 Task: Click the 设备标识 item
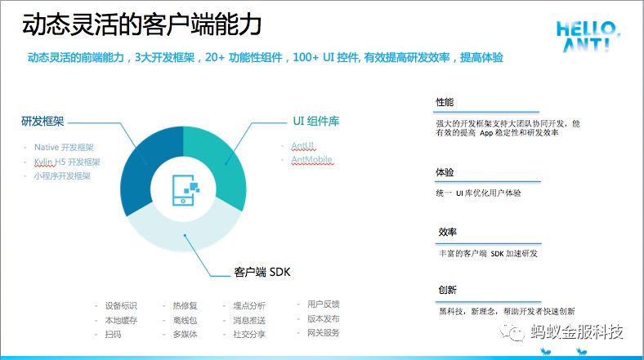[121, 305]
